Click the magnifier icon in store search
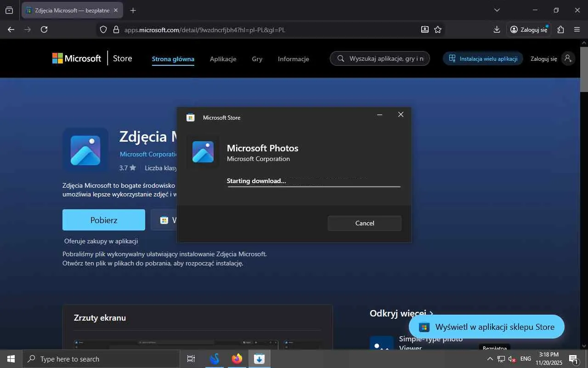Screen dimensions: 588x368 pos(341,58)
